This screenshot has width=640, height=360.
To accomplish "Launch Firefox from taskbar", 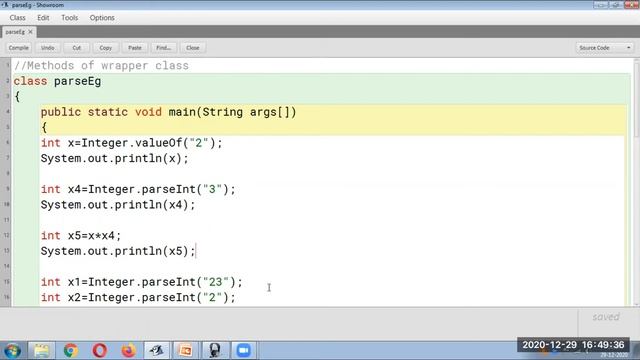I will [x=129, y=351].
